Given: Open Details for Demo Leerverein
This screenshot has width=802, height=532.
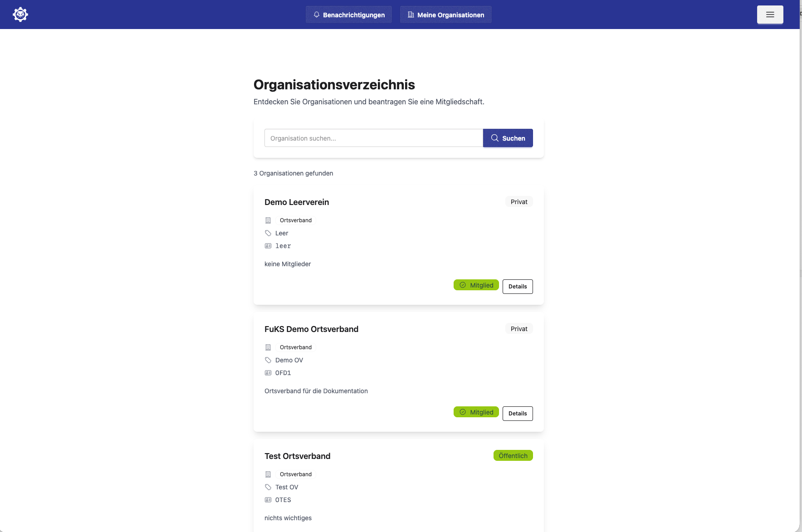Looking at the screenshot, I should pos(518,286).
